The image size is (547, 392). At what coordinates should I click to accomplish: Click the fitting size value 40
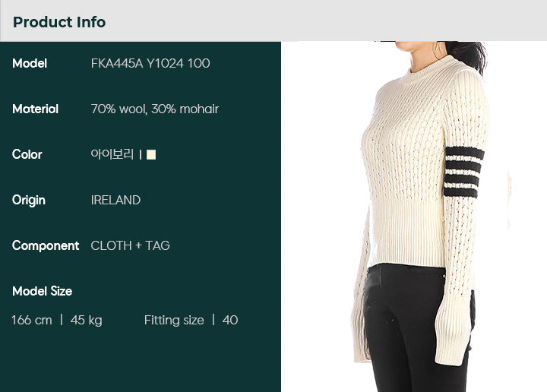tap(230, 320)
